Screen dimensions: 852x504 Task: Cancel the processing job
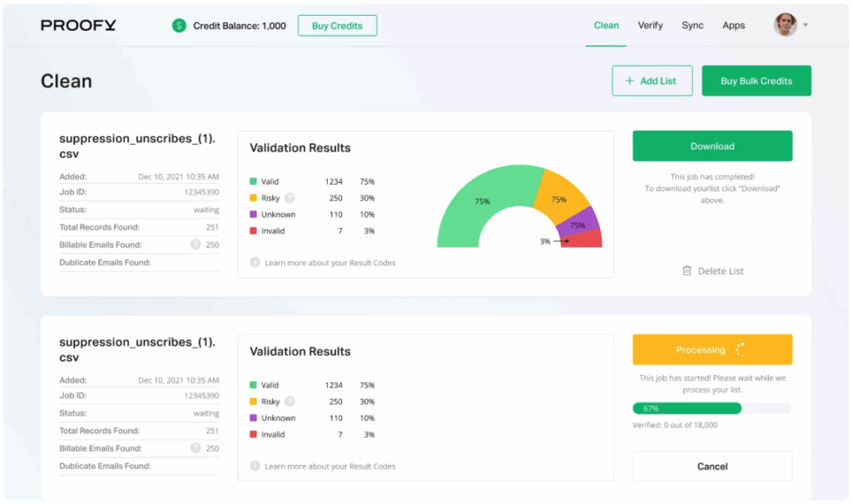point(712,467)
